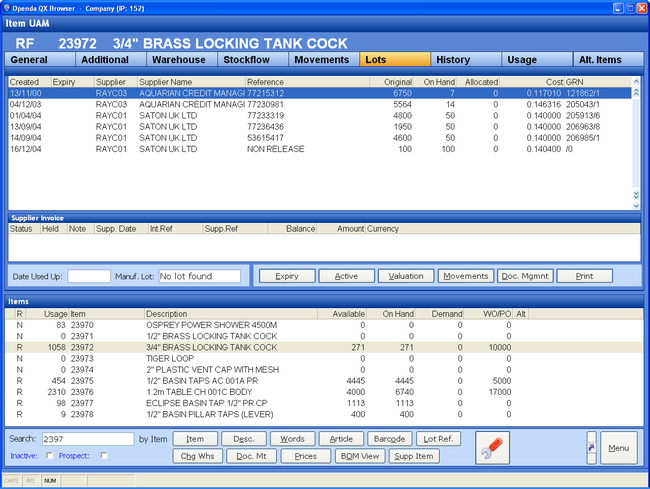
Task: Switch to the Usage tab
Action: tap(537, 60)
